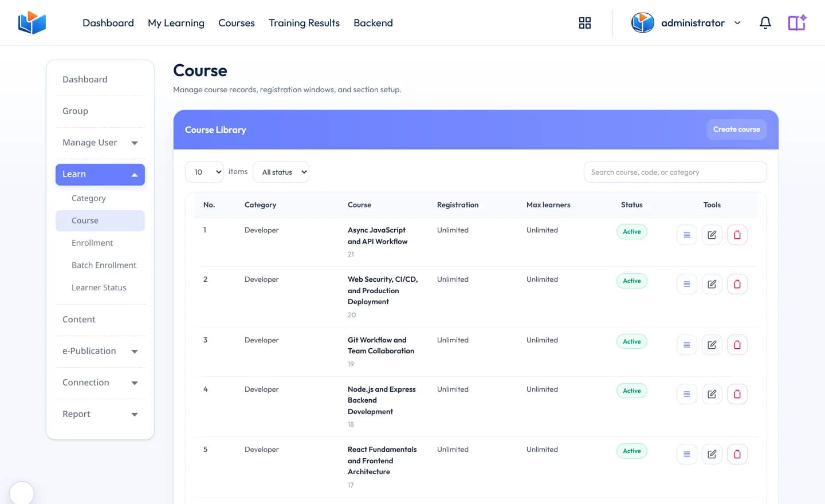Click the purple AI book icon

[x=797, y=23]
